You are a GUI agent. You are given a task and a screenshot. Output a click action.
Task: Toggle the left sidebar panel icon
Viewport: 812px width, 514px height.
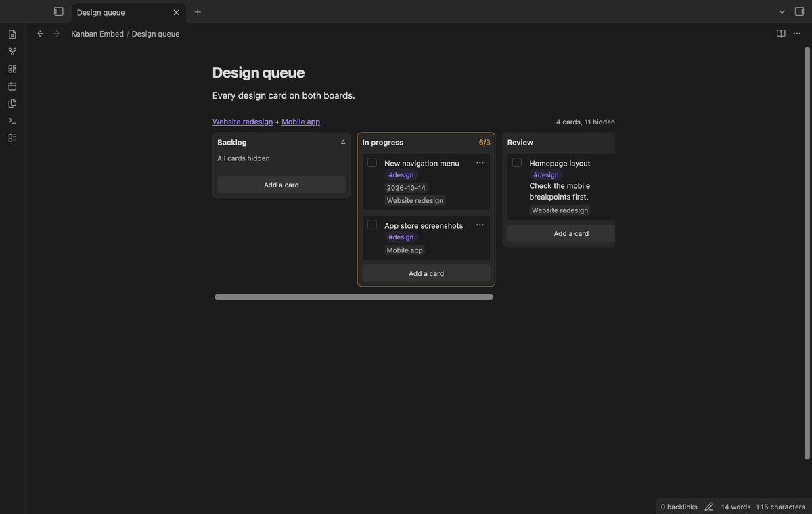point(59,11)
